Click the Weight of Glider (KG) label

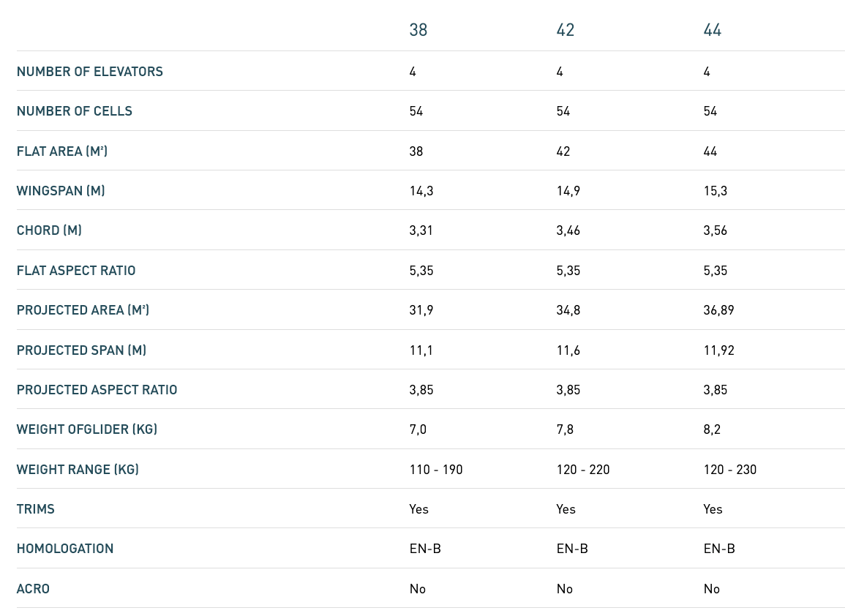click(x=87, y=429)
